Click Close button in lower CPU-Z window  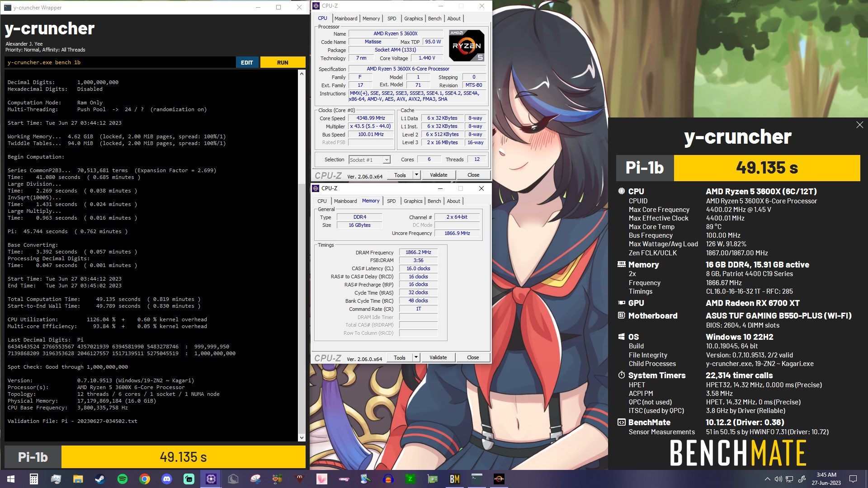(x=473, y=357)
